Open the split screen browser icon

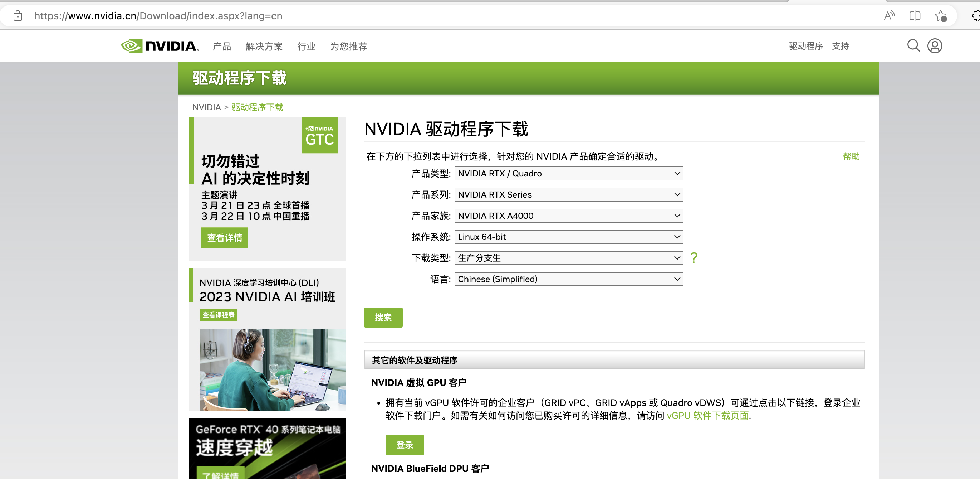coord(915,16)
